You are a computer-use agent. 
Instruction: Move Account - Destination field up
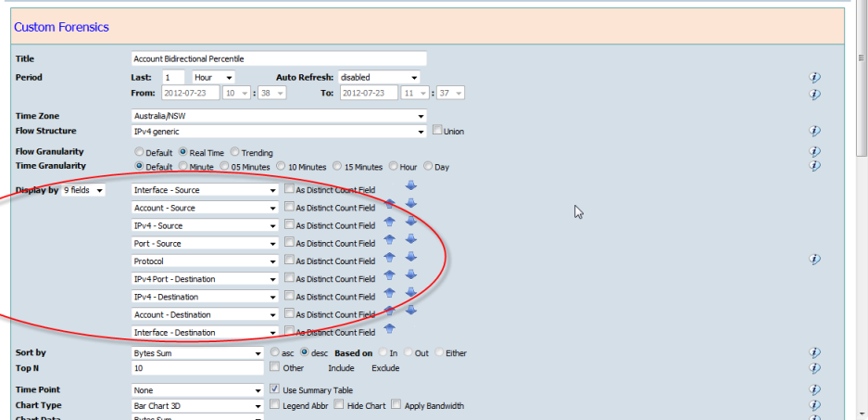389,311
